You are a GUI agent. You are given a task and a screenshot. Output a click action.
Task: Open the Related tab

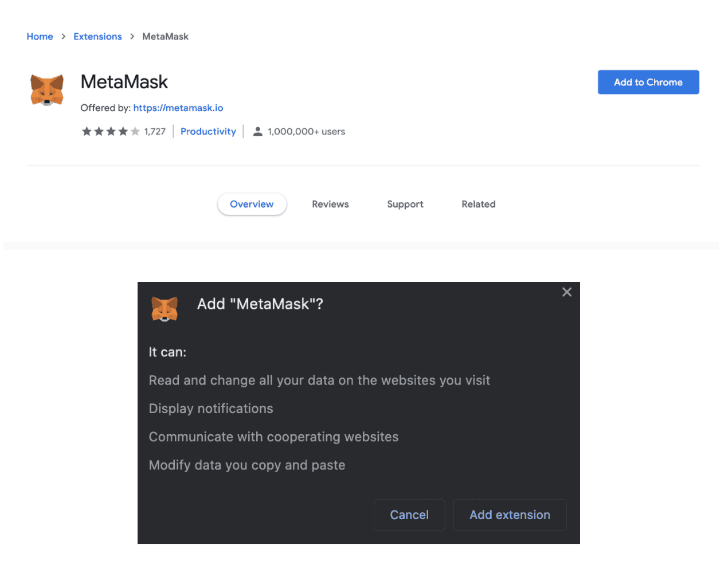[479, 204]
